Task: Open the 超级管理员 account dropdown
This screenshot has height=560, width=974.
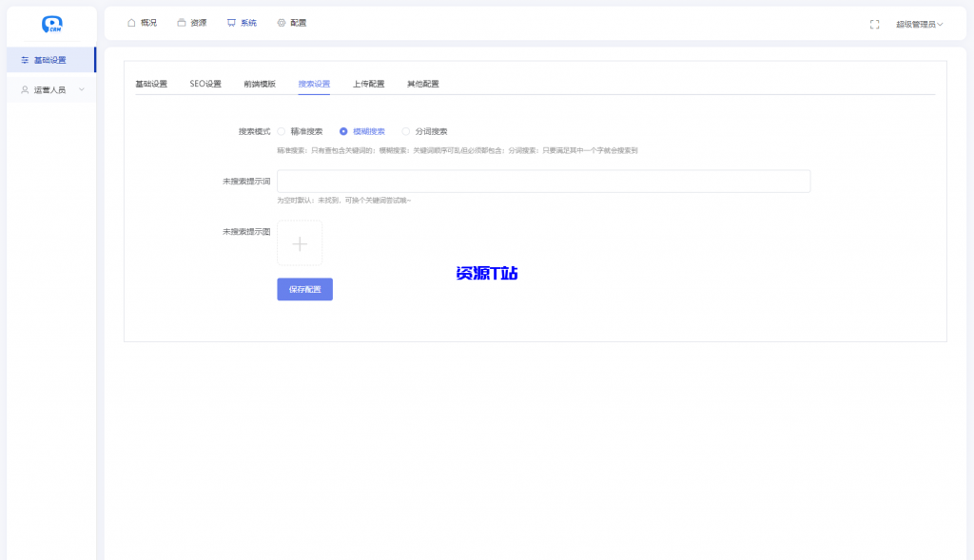Action: pyautogui.click(x=919, y=26)
